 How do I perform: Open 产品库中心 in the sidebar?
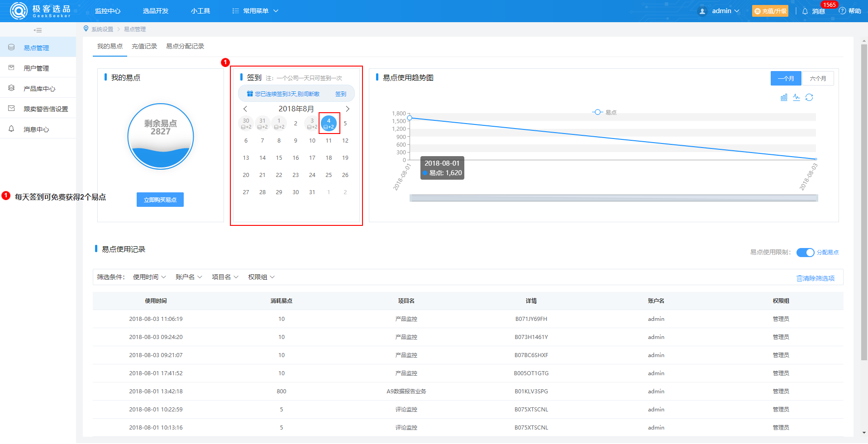(38, 88)
